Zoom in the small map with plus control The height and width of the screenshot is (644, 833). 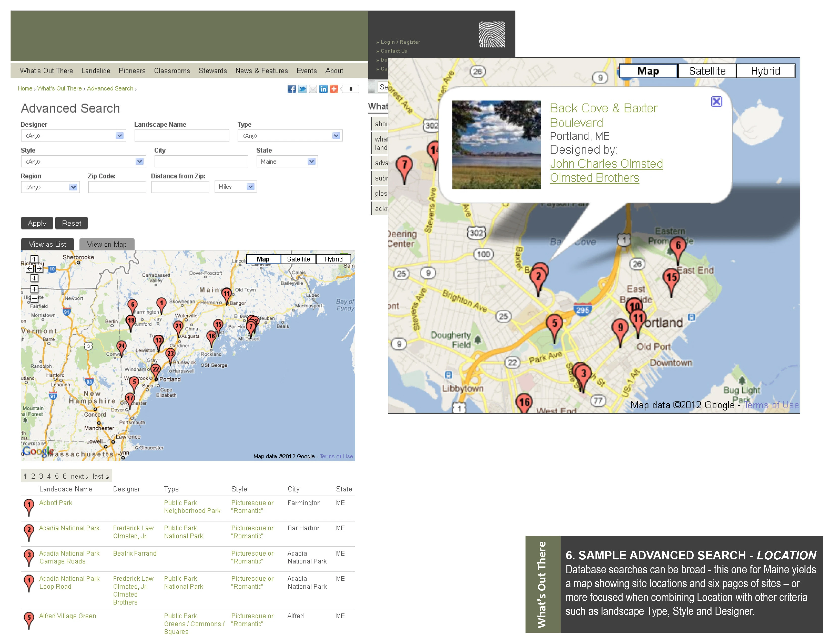click(34, 289)
